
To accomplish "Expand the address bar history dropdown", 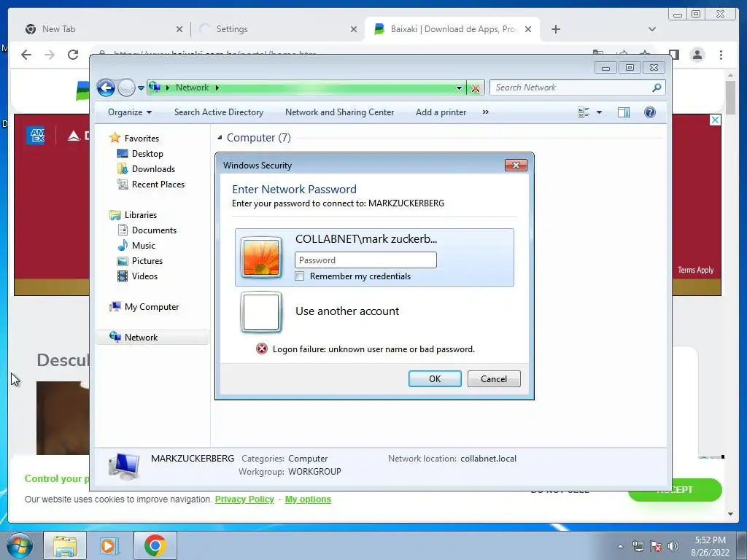I will pyautogui.click(x=459, y=87).
